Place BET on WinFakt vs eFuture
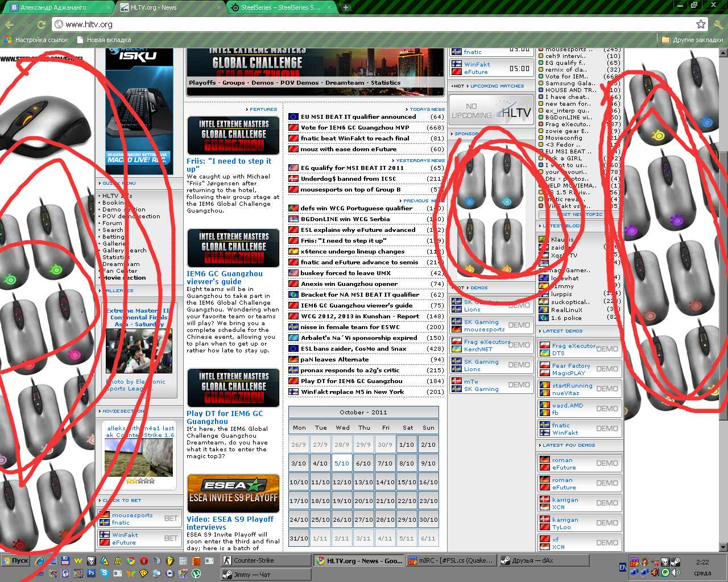728x582 pixels. coord(171,538)
